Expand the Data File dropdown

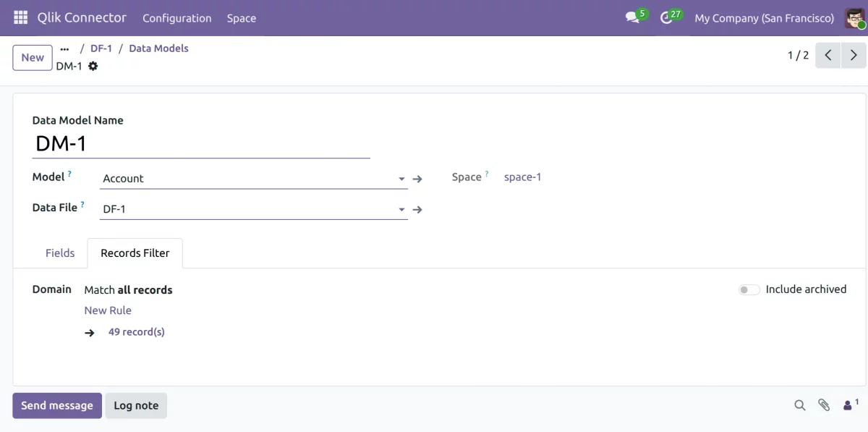point(401,210)
